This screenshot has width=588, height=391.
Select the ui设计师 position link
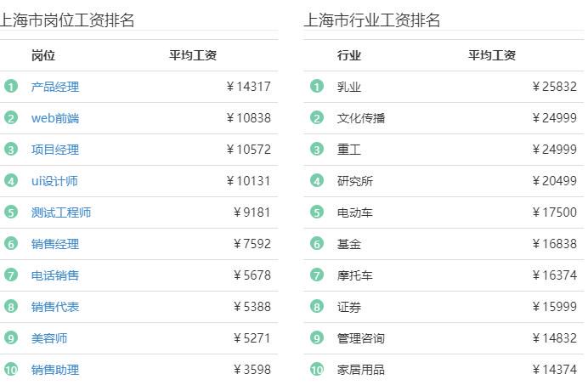[54, 181]
